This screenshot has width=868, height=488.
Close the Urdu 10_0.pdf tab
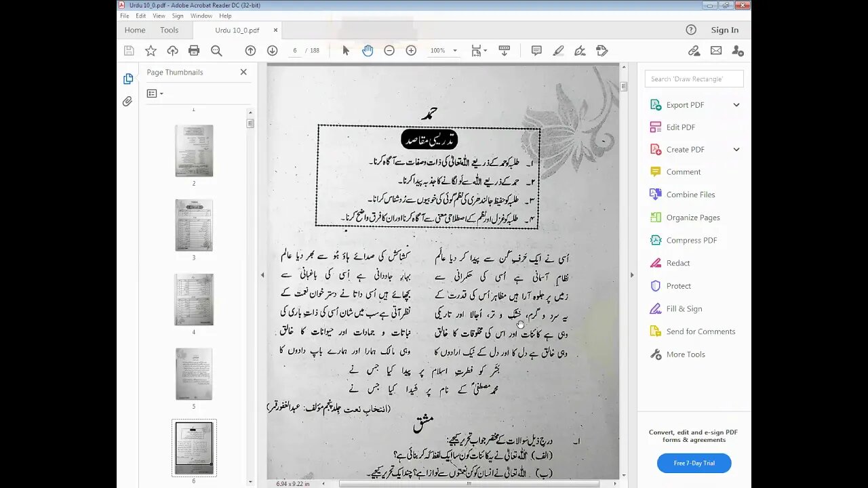click(275, 30)
